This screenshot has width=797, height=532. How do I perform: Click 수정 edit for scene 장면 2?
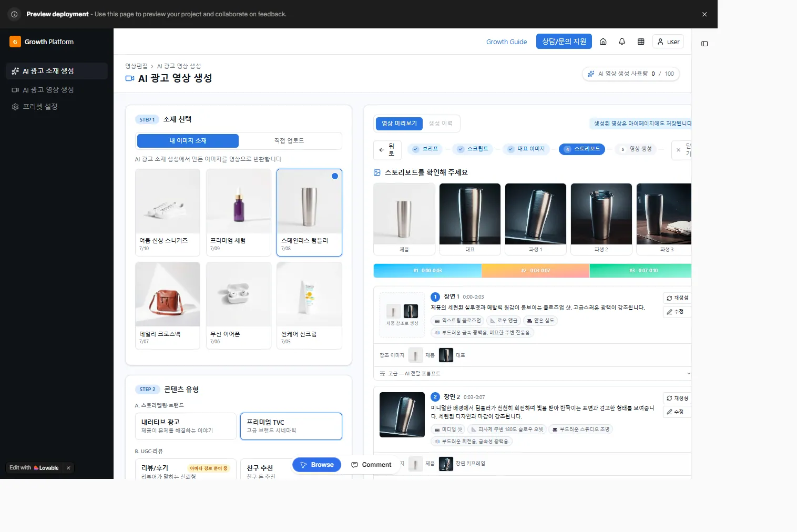coord(677,412)
